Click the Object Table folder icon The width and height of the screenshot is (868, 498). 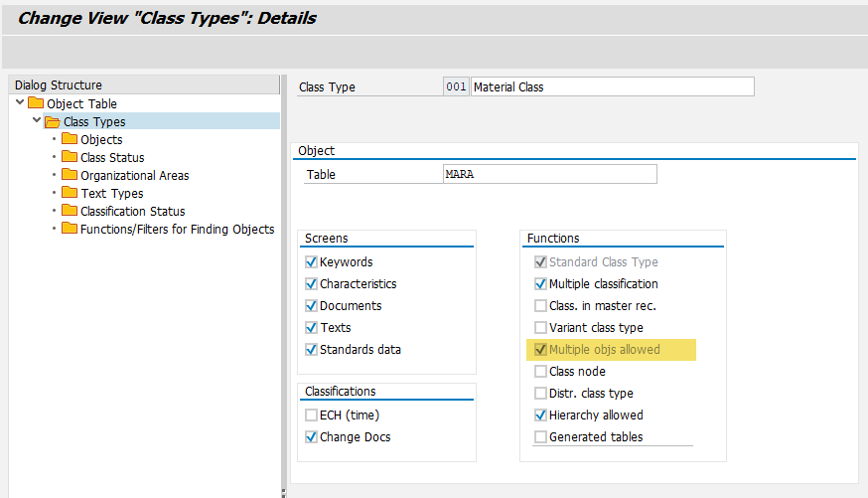(36, 103)
